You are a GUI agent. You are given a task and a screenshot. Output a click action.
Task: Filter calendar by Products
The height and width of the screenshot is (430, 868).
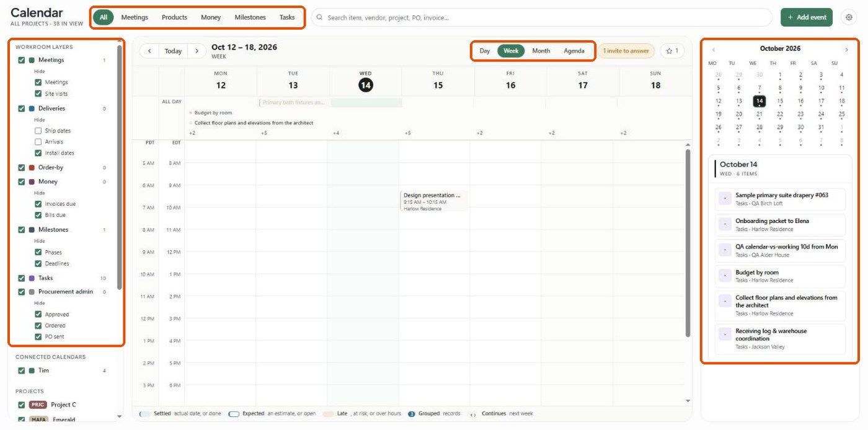(174, 17)
